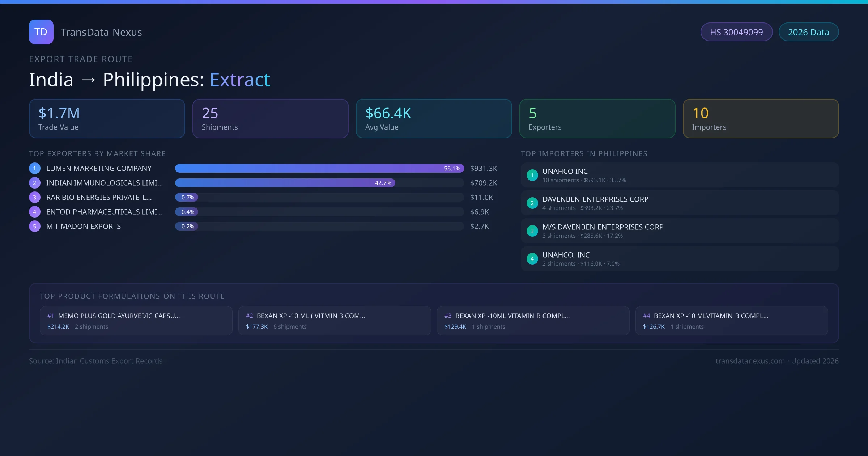The height and width of the screenshot is (456, 868).
Task: Select the 2026 Data pill
Action: click(x=808, y=32)
